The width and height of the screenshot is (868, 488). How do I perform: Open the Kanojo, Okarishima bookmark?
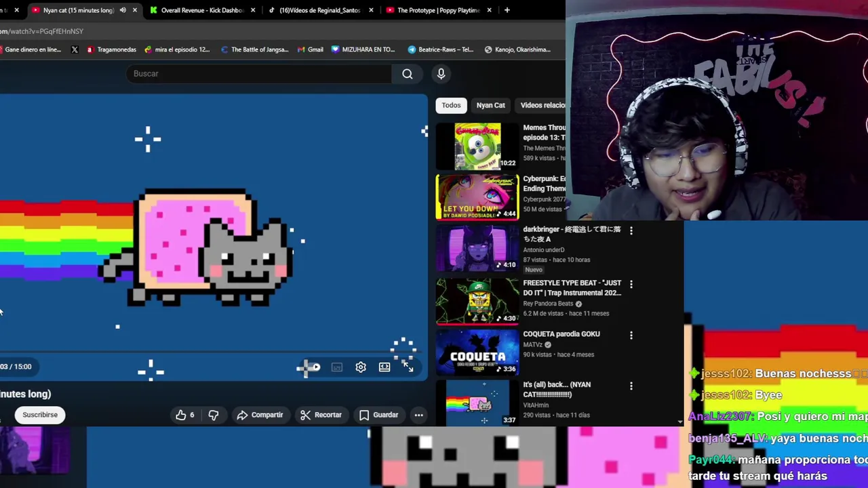[517, 49]
